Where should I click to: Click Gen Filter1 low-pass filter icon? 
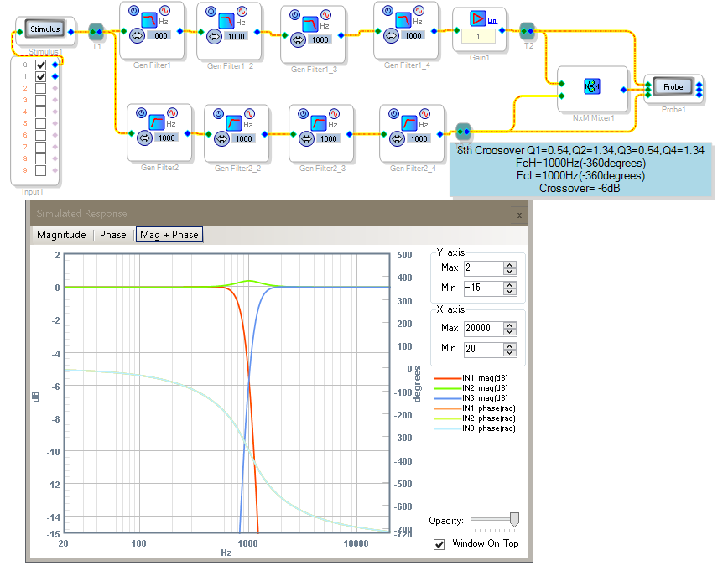[149, 20]
